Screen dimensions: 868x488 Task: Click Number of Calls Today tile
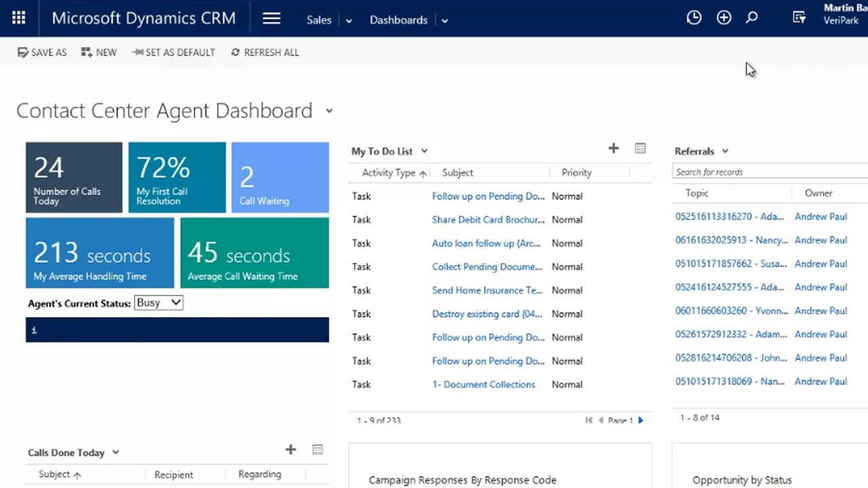(x=74, y=178)
